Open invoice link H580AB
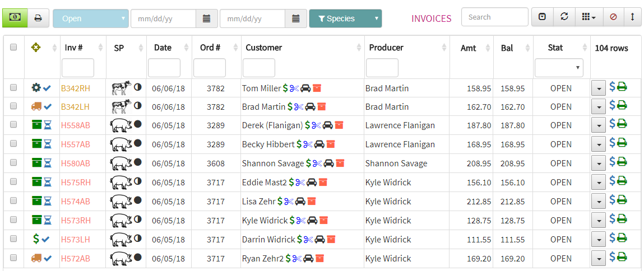Image resolution: width=644 pixels, height=271 pixels. pos(76,163)
